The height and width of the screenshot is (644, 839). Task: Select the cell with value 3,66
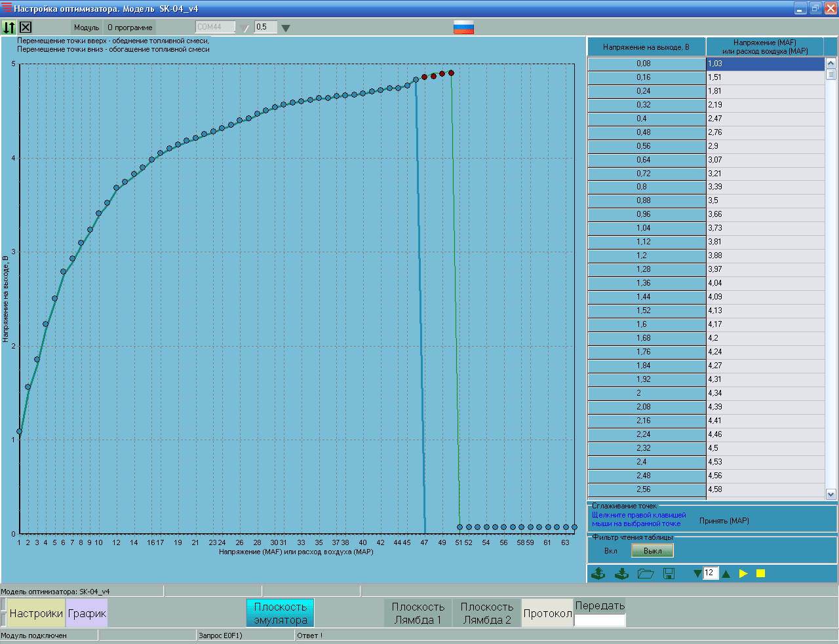point(765,214)
